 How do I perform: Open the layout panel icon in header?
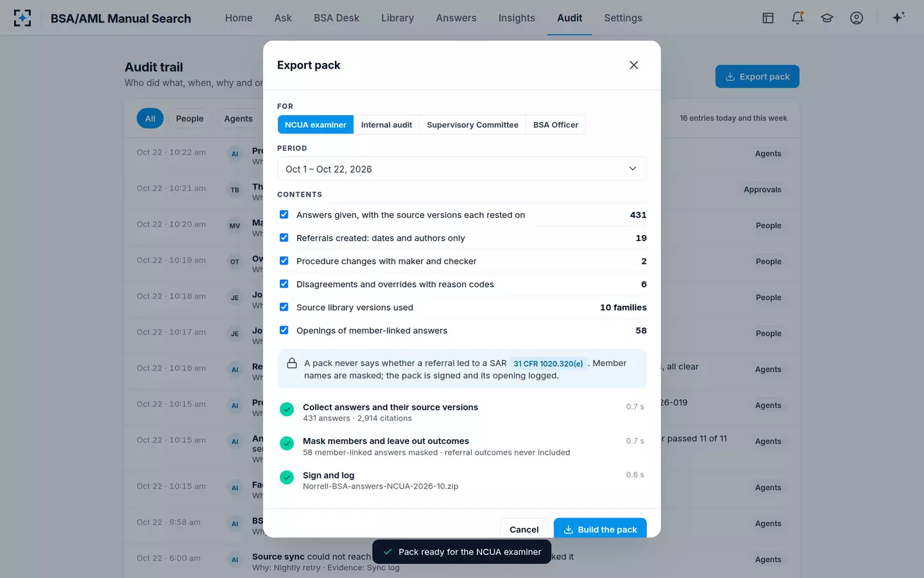[768, 18]
